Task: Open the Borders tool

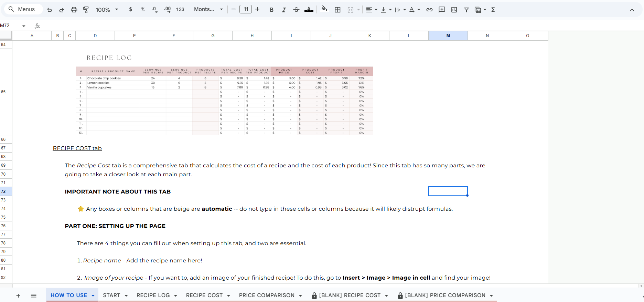Action: [x=337, y=10]
